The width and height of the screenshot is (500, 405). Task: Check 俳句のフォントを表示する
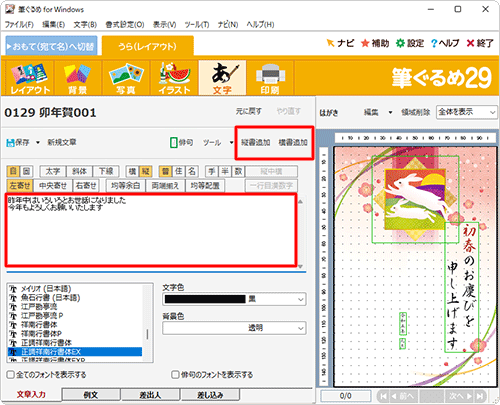tap(175, 375)
